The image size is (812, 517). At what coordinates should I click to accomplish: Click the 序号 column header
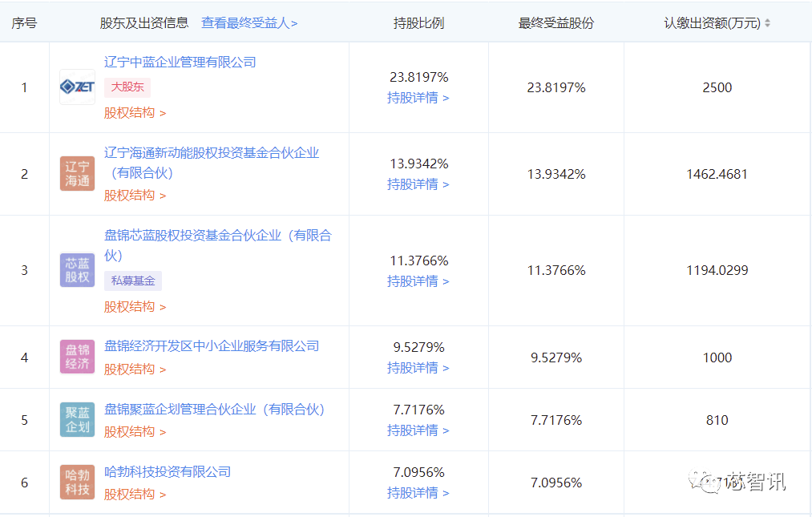pos(24,23)
